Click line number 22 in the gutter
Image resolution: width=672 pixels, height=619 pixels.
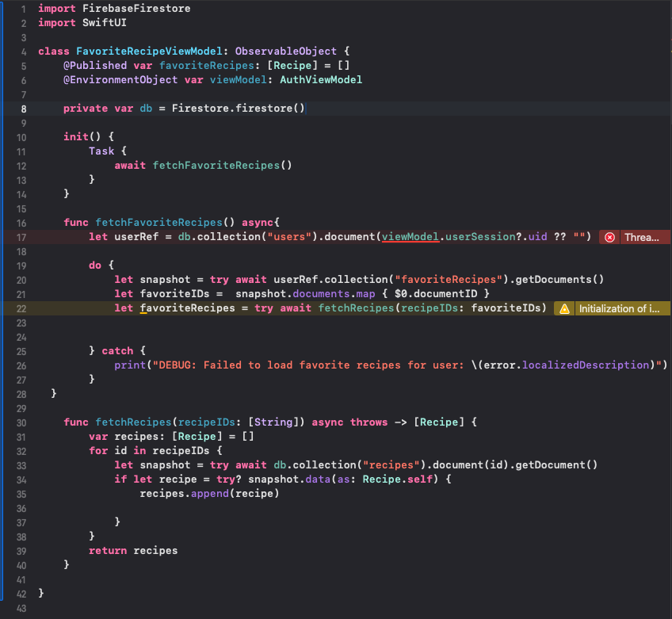[21, 308]
